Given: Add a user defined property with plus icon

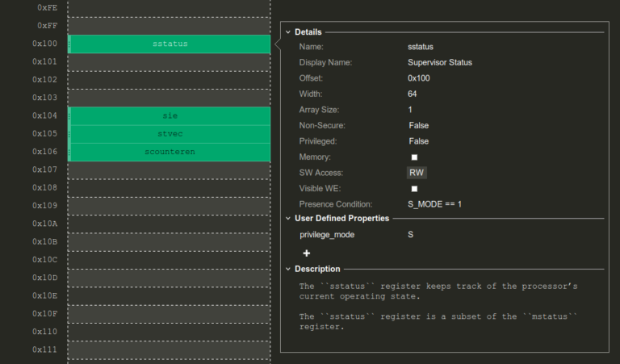Looking at the screenshot, I should tap(307, 253).
